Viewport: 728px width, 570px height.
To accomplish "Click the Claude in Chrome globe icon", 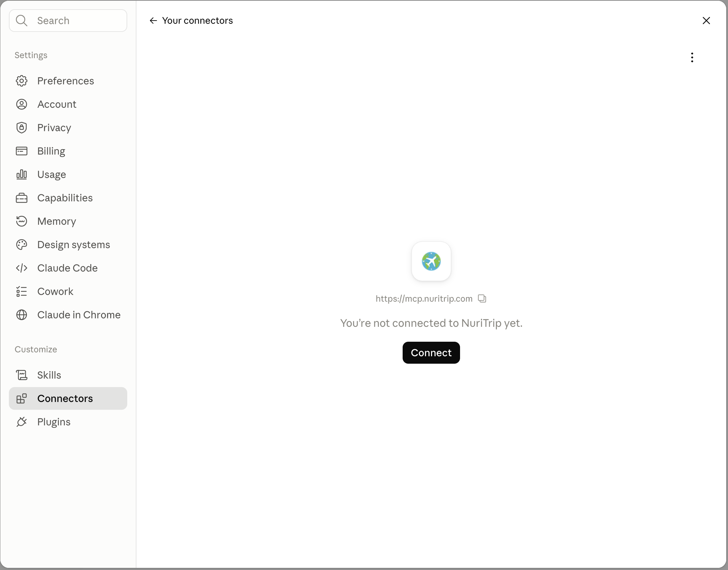I will point(22,315).
